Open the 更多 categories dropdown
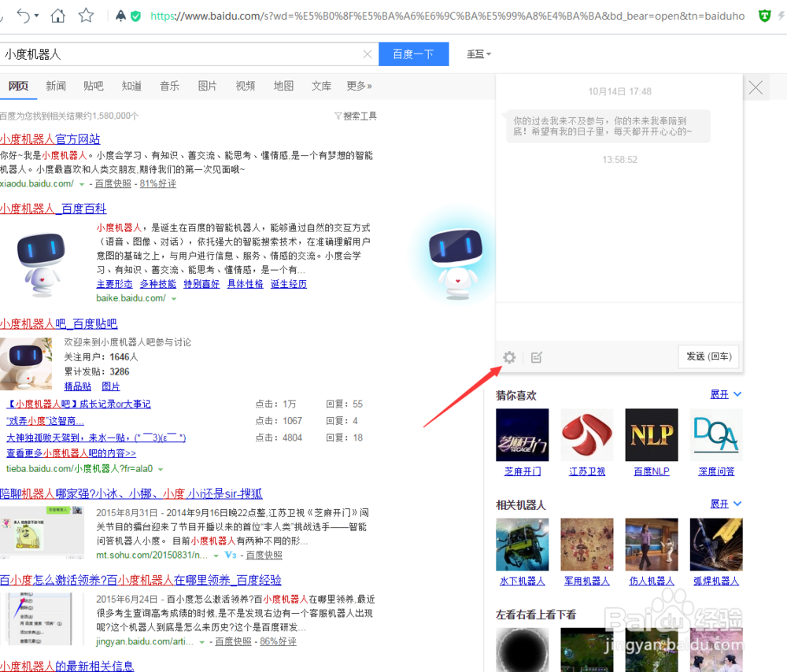 tap(355, 86)
